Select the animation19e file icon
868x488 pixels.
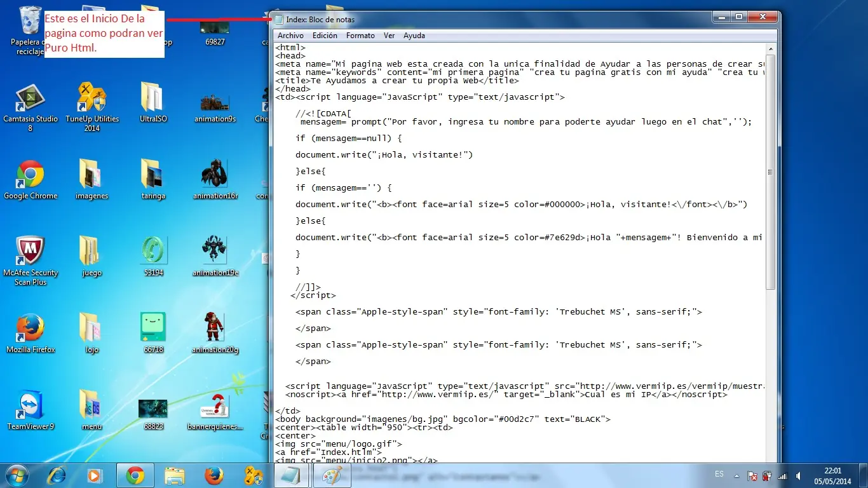click(215, 257)
